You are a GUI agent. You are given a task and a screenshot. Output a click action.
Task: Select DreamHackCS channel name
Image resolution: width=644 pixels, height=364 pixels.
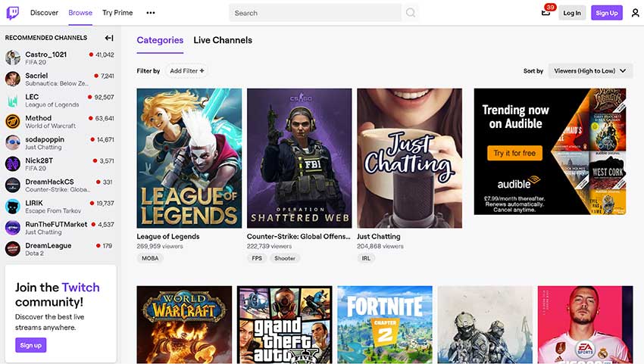click(x=50, y=182)
